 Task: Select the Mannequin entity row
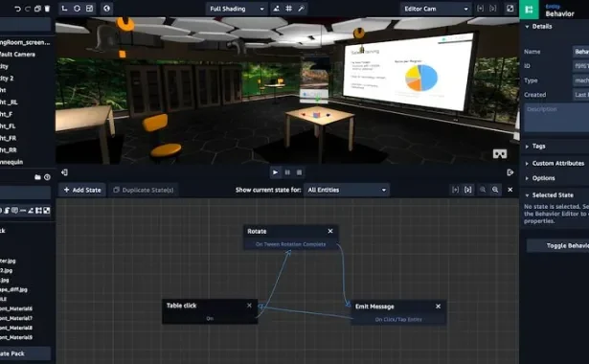(x=26, y=162)
